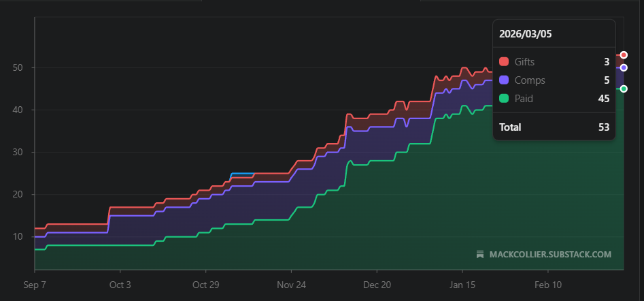
Task: Click the purple Comps legend swatch
Action: coord(504,80)
